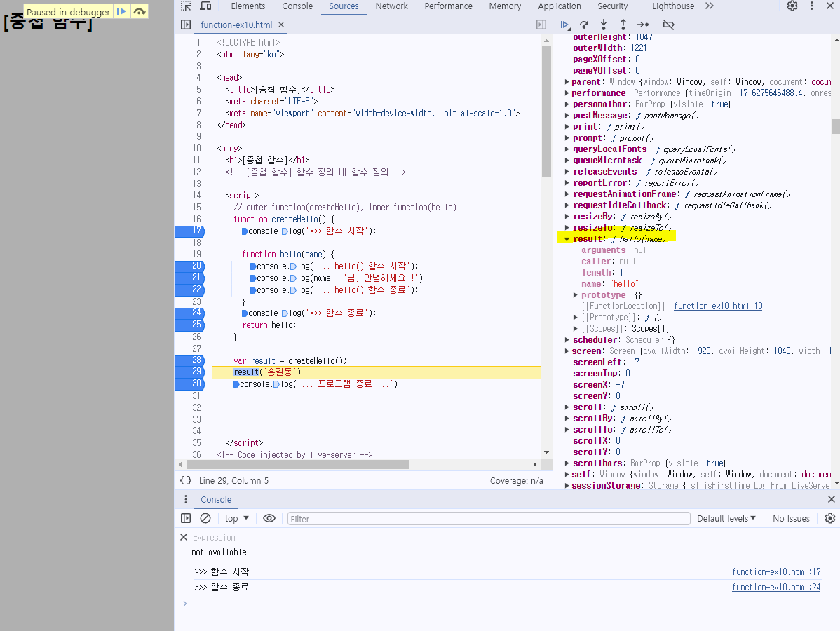The image size is (840, 631).
Task: Toggle breakpoint on line 24
Action: 189,313
